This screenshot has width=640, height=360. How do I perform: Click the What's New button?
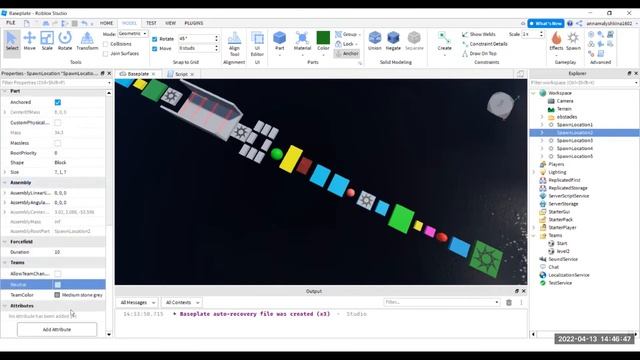pyautogui.click(x=546, y=23)
